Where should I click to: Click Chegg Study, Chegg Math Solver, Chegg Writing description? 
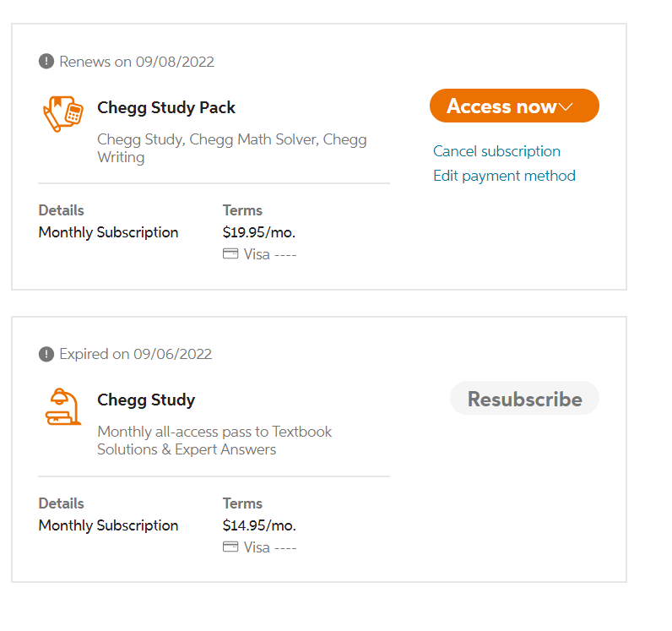(x=232, y=149)
